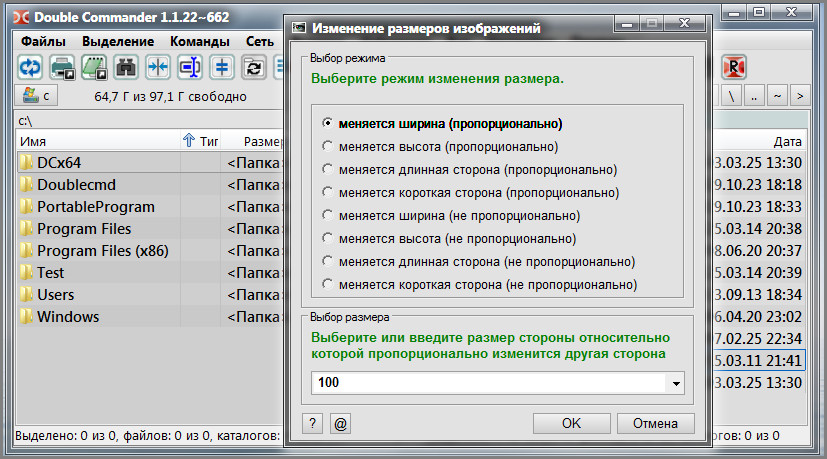
Task: Sort by Тип column header
Action: click(201, 141)
